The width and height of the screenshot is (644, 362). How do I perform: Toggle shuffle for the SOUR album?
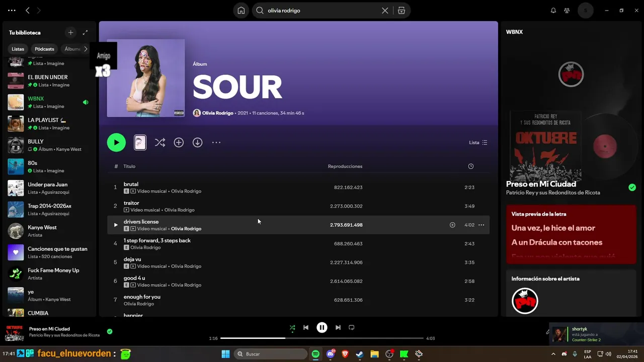point(160,142)
